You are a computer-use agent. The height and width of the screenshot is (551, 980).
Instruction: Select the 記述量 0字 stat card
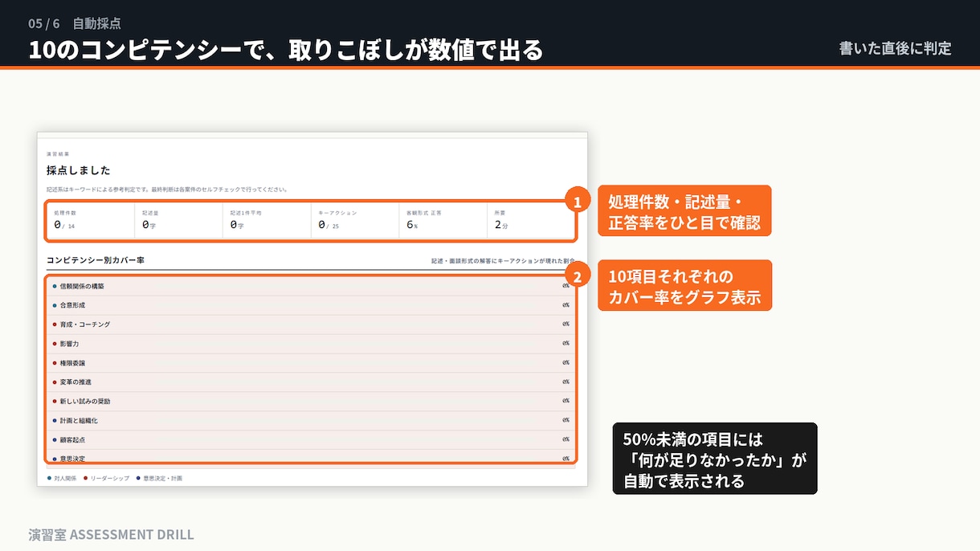179,221
